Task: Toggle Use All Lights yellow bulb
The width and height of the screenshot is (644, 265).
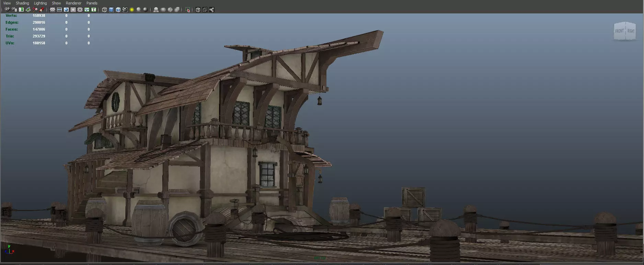Action: 132,10
